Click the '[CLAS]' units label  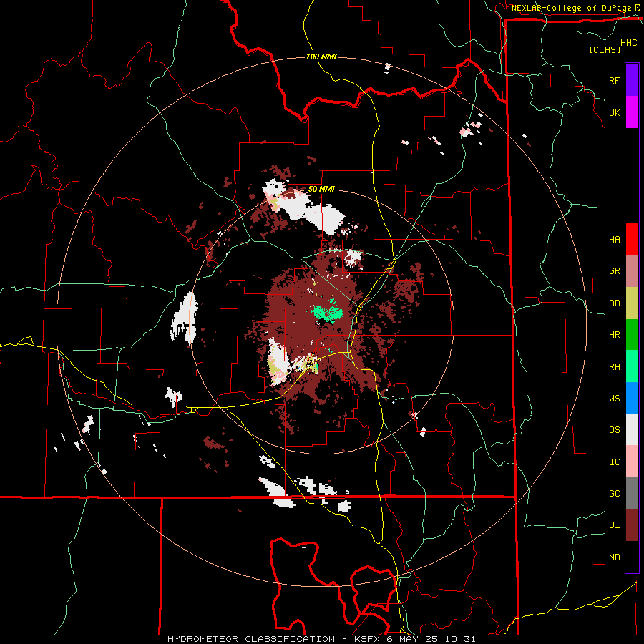pyautogui.click(x=605, y=49)
